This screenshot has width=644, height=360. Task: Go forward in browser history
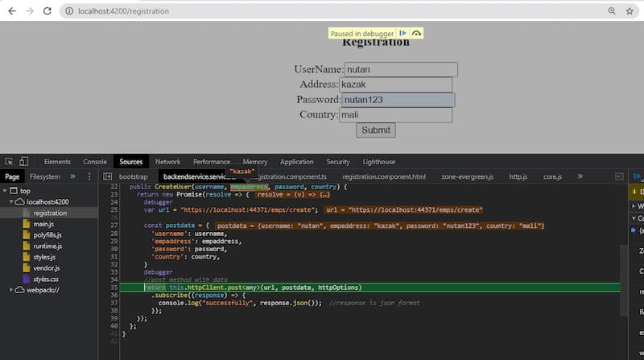point(30,11)
